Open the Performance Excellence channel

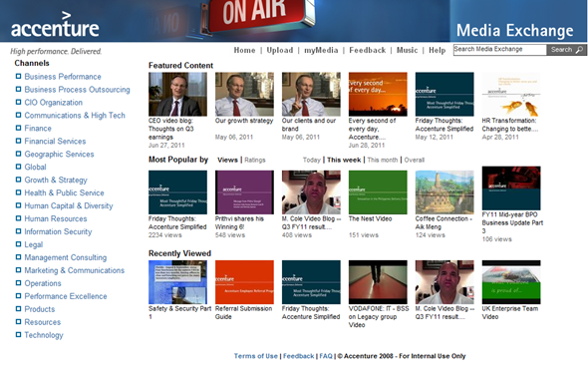[x=66, y=296]
